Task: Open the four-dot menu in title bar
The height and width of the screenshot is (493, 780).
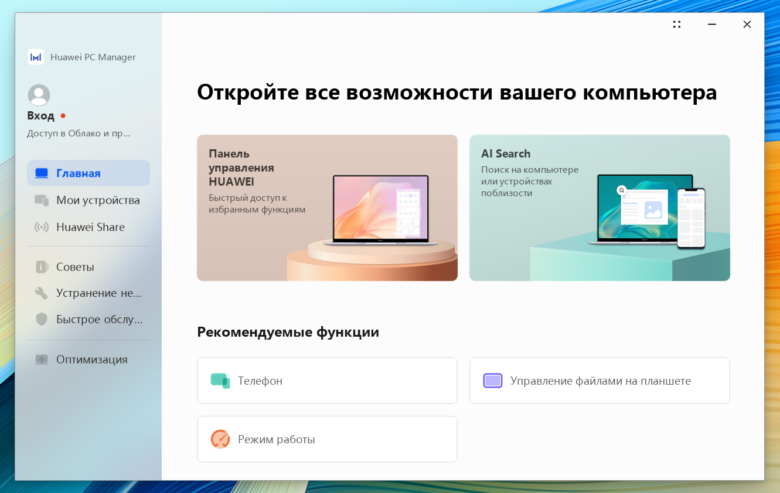Action: pyautogui.click(x=677, y=24)
